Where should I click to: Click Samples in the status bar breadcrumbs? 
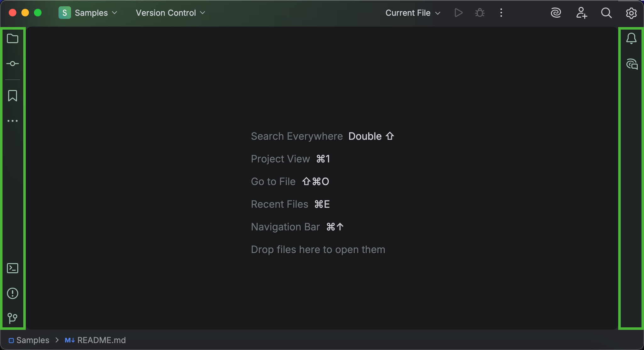(x=33, y=340)
